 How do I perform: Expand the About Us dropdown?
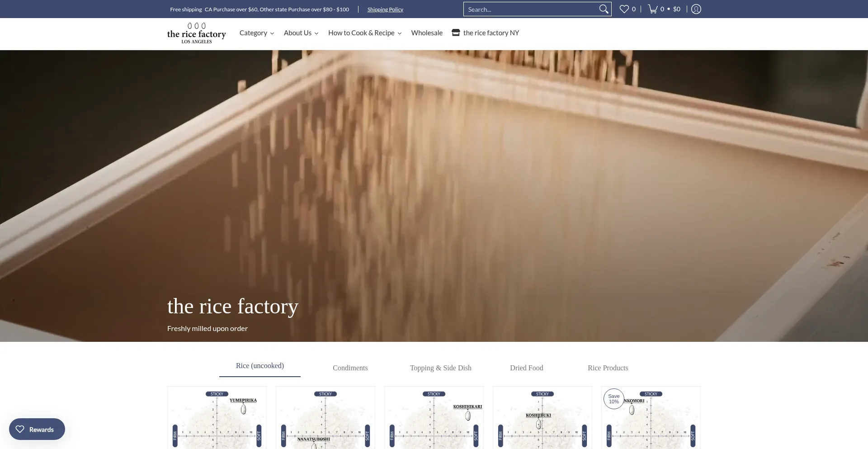[x=301, y=33]
